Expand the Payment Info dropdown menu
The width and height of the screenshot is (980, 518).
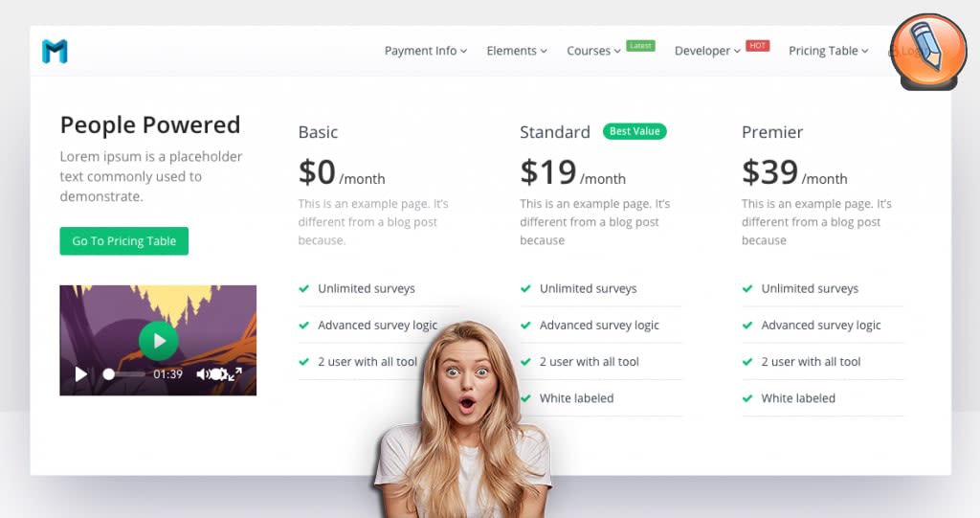click(426, 51)
